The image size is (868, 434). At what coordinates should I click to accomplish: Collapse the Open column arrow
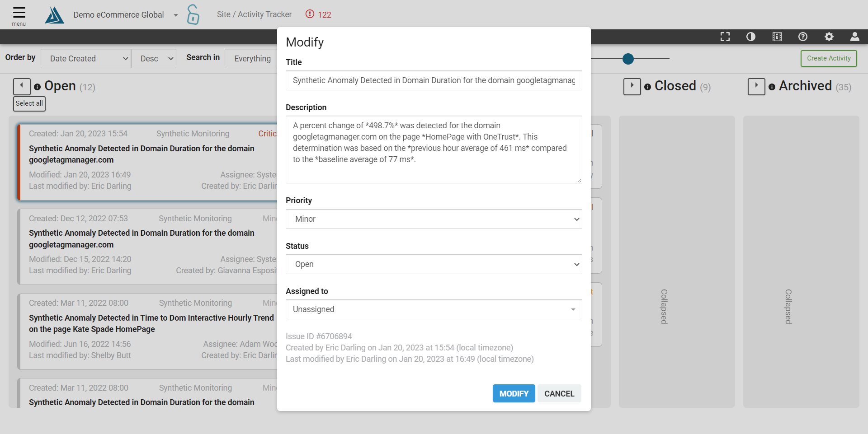point(22,86)
